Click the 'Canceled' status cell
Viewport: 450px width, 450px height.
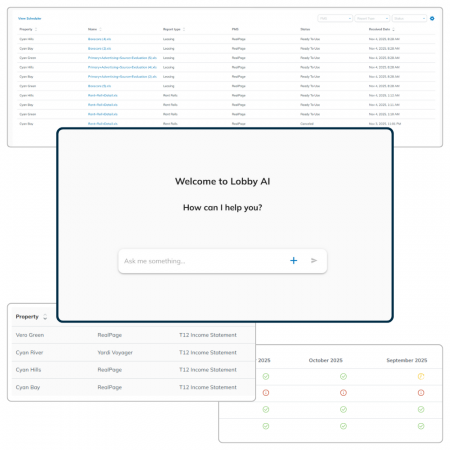[307, 124]
